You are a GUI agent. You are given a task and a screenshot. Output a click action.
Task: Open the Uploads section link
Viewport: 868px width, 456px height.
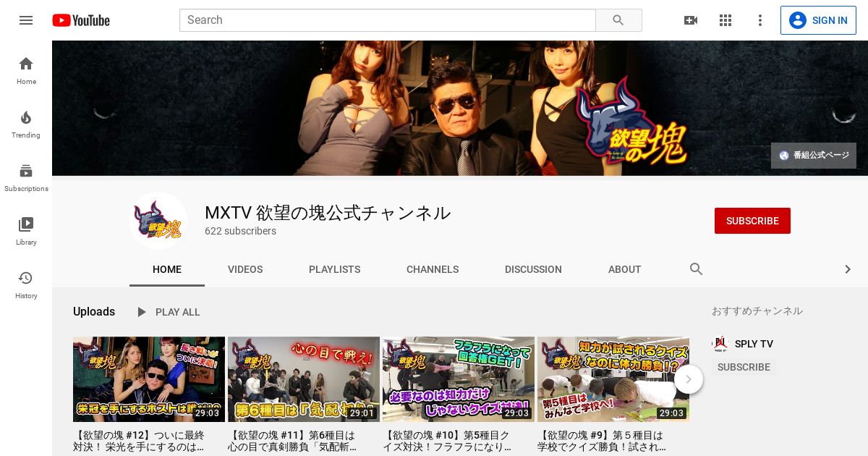click(94, 312)
